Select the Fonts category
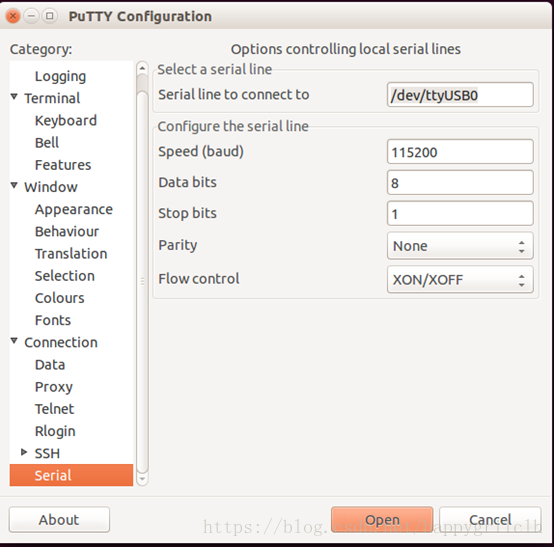 53,320
